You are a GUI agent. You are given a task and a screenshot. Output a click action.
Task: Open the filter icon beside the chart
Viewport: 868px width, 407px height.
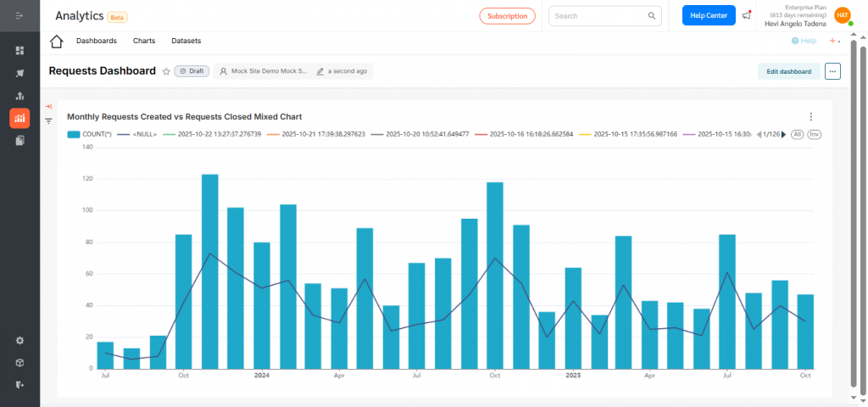tap(48, 121)
